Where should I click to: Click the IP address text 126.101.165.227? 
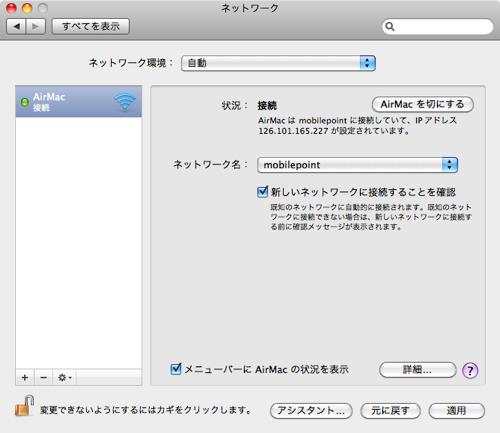tap(293, 131)
